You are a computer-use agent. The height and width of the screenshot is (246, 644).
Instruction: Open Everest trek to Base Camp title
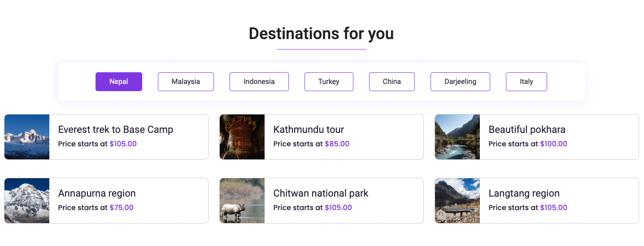(x=116, y=130)
